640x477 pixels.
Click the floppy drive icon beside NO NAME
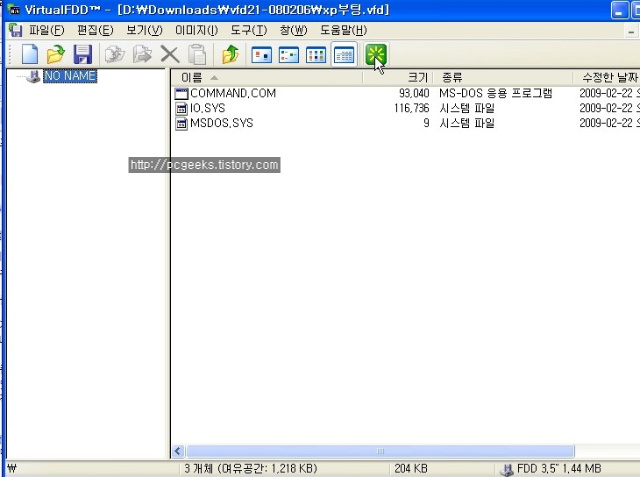(x=33, y=76)
